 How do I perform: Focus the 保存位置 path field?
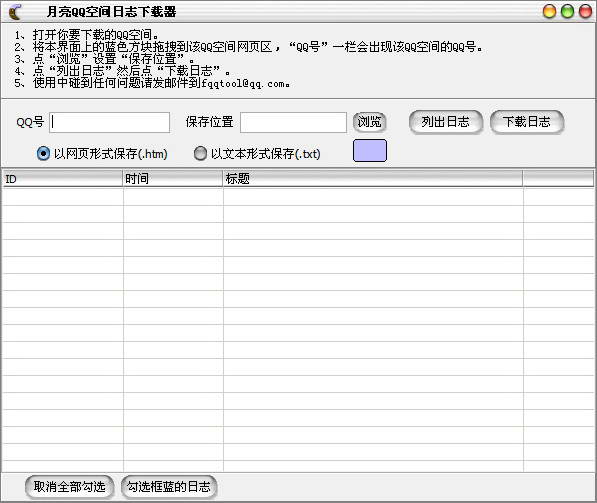coord(293,122)
